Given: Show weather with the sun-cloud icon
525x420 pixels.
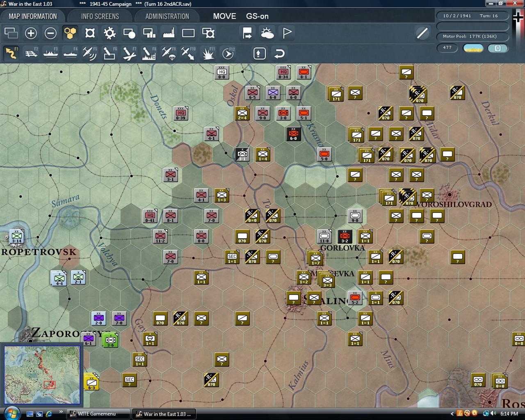Looking at the screenshot, I should pos(267,33).
